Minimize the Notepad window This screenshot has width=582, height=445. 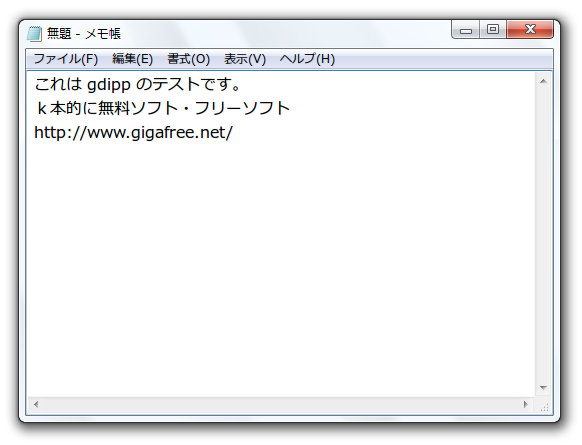click(465, 29)
